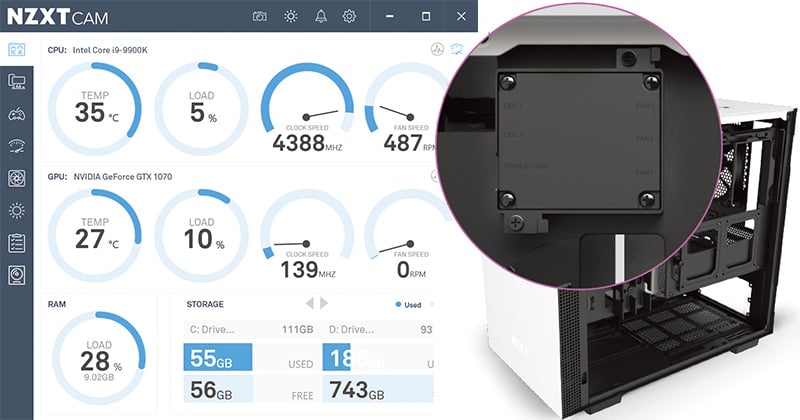This screenshot has width=800, height=420.
Task: Click the RAM LOAD 28% gauge
Action: [x=99, y=358]
